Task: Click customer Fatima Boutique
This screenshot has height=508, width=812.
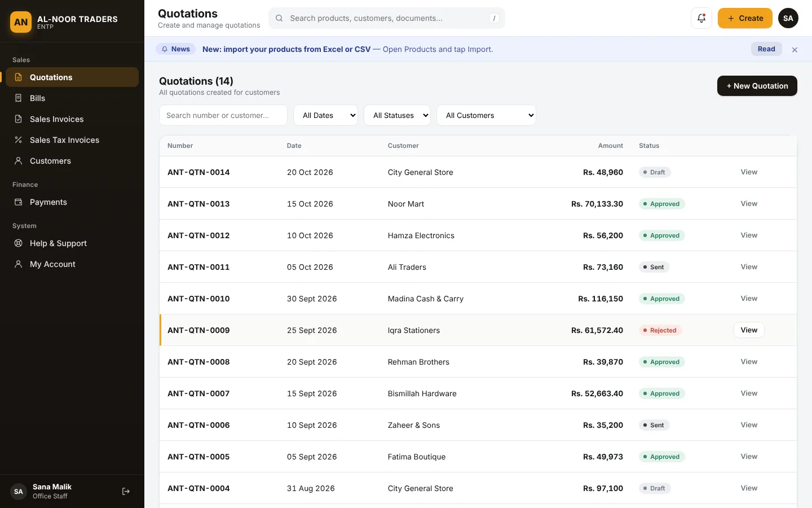Action: (417, 457)
